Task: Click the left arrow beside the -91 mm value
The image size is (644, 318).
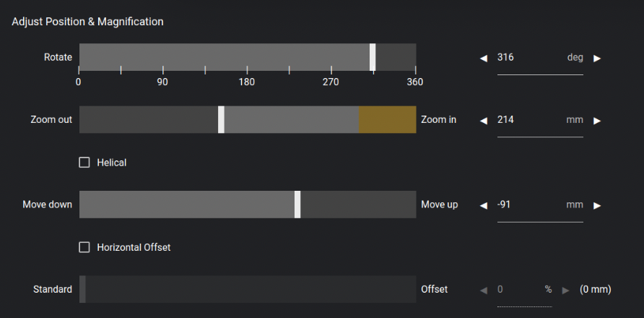Action: click(484, 205)
